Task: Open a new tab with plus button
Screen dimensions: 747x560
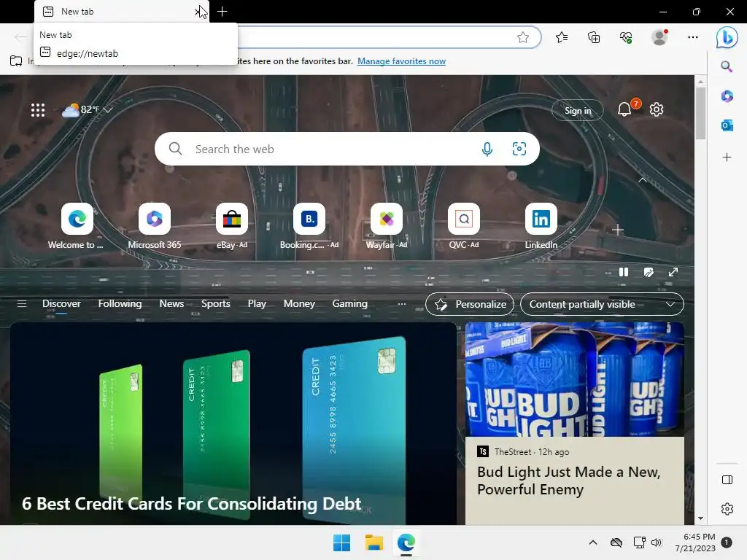Action: [222, 12]
